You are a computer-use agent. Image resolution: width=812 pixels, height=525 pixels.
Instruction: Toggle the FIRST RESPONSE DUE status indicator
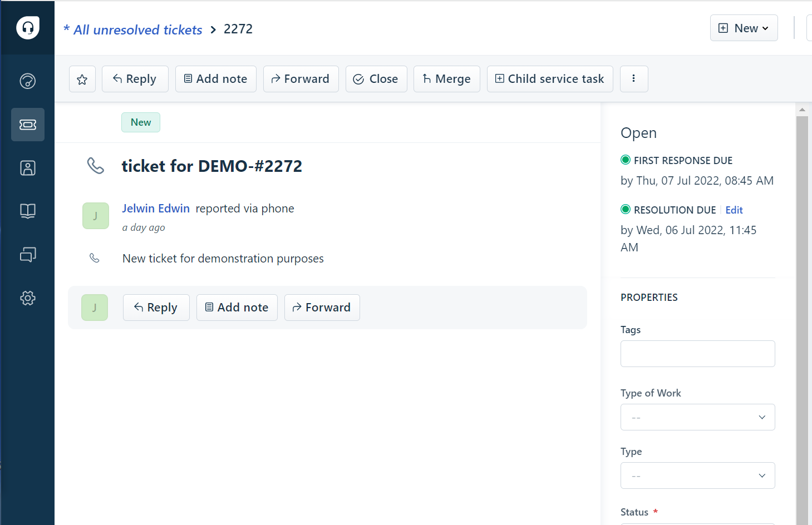[x=625, y=160]
